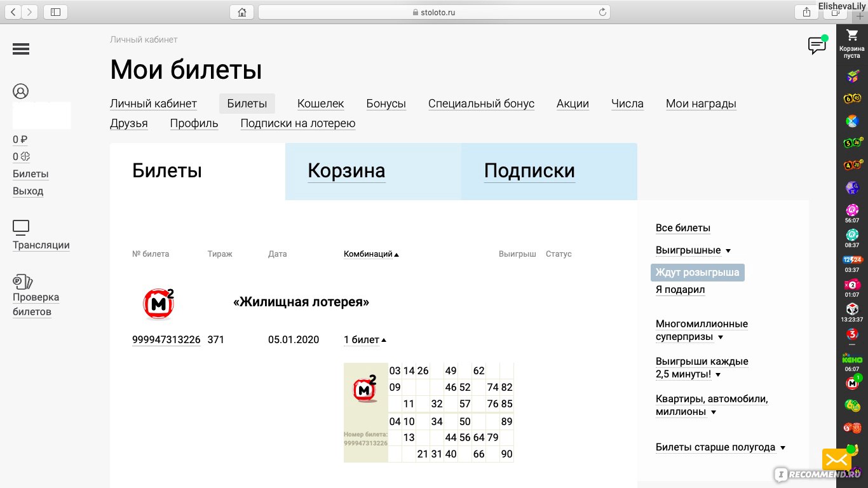The height and width of the screenshot is (488, 868).
Task: Open the Кошелек menu item
Action: [x=321, y=104]
